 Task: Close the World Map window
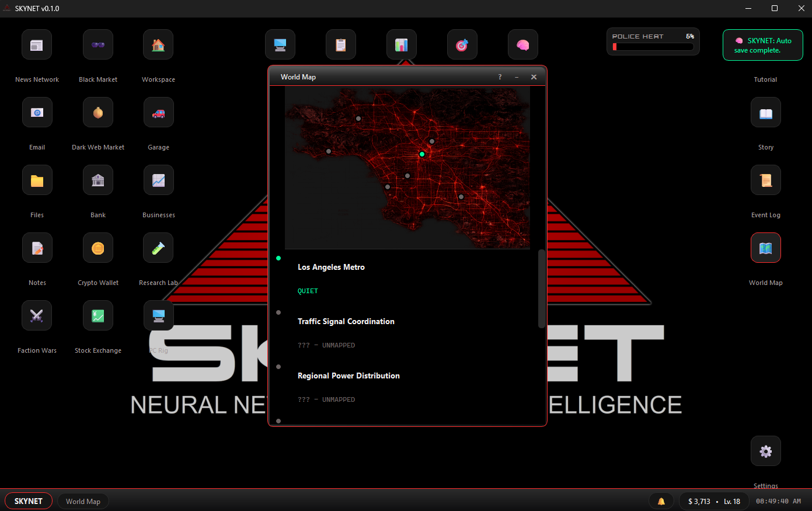534,77
